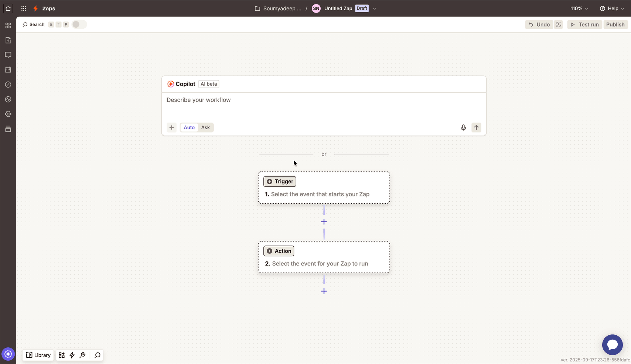The height and width of the screenshot is (364, 631).
Task: Select Auto mode in Copilot
Action: (x=189, y=127)
